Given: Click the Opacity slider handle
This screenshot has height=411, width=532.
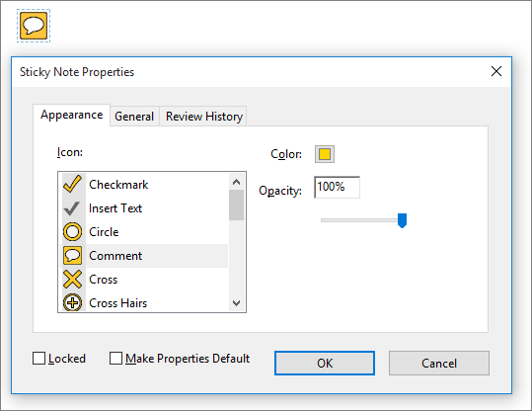Looking at the screenshot, I should [402, 220].
